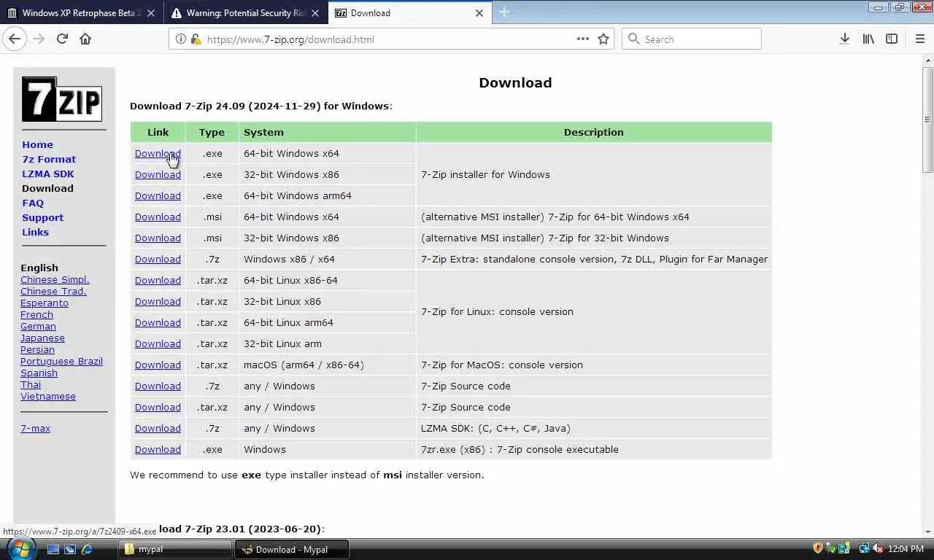Open the downloads panel arrow

(844, 39)
